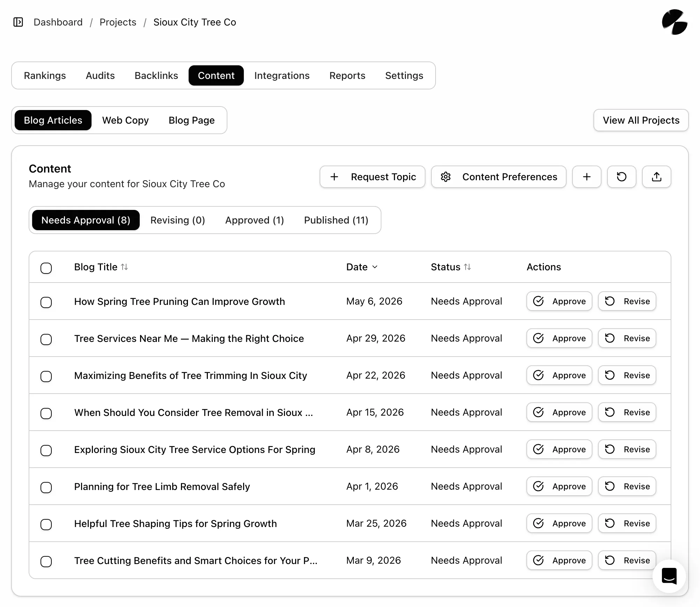
Task: Toggle the select-all checkbox in table header
Action: [46, 268]
